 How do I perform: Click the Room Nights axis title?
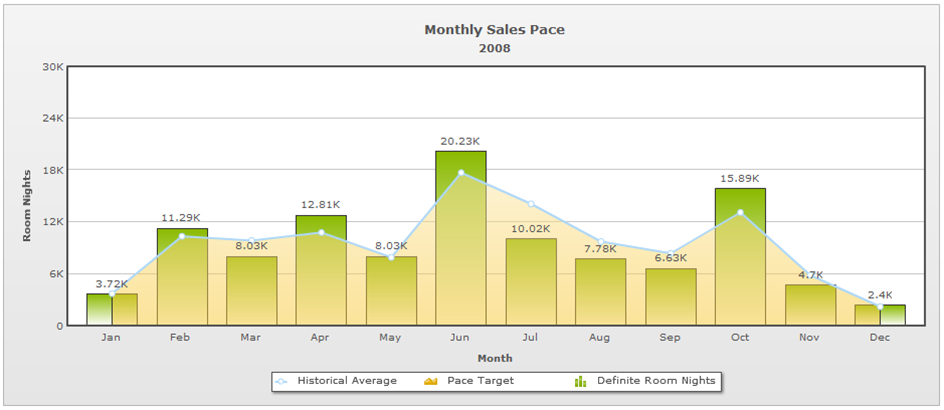point(26,206)
